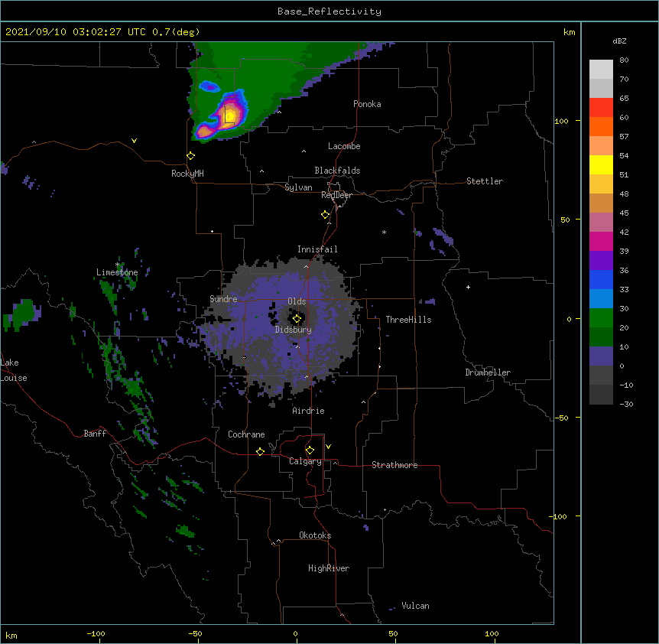Click the Lacombe city label

(x=344, y=146)
